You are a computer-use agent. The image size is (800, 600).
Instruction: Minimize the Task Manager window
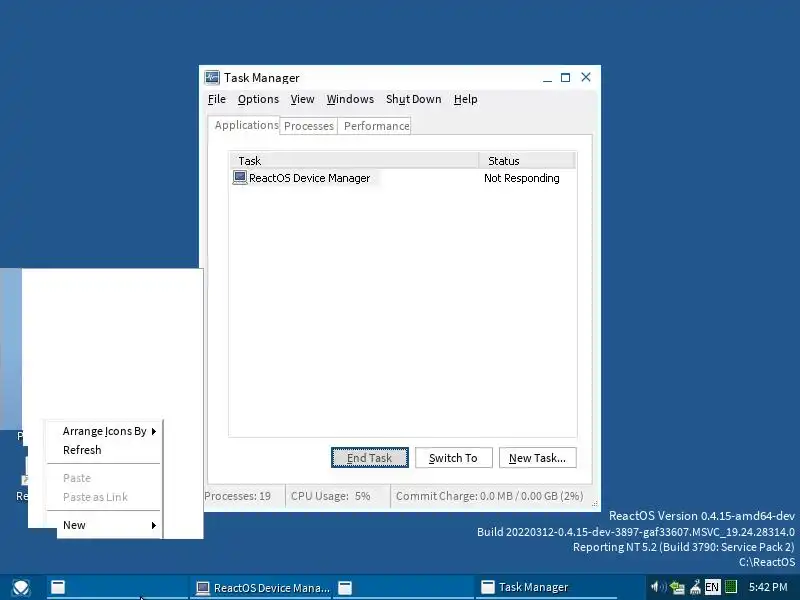(x=547, y=78)
